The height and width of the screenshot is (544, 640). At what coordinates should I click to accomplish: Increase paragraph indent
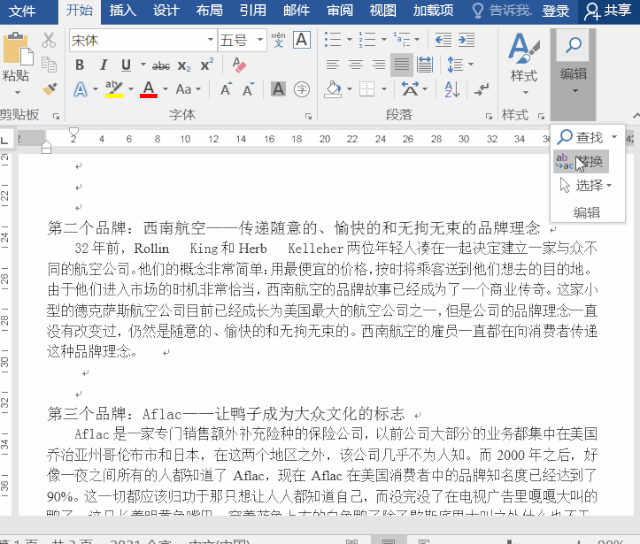click(466, 40)
